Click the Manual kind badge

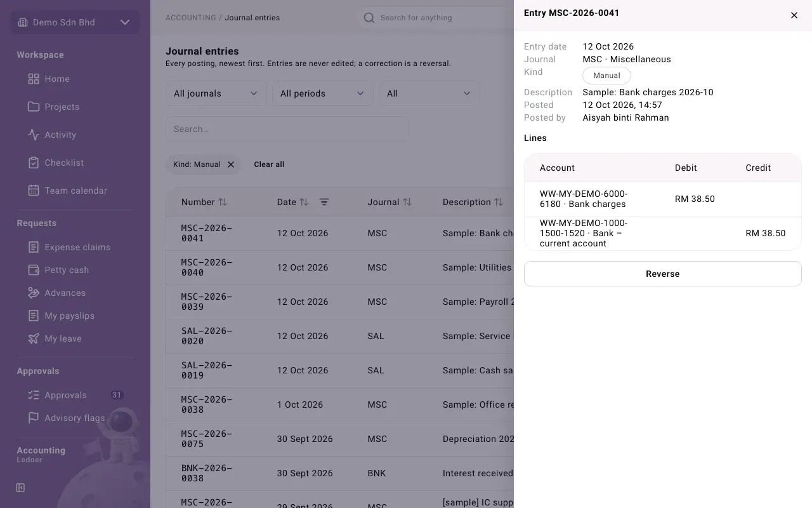(x=606, y=76)
